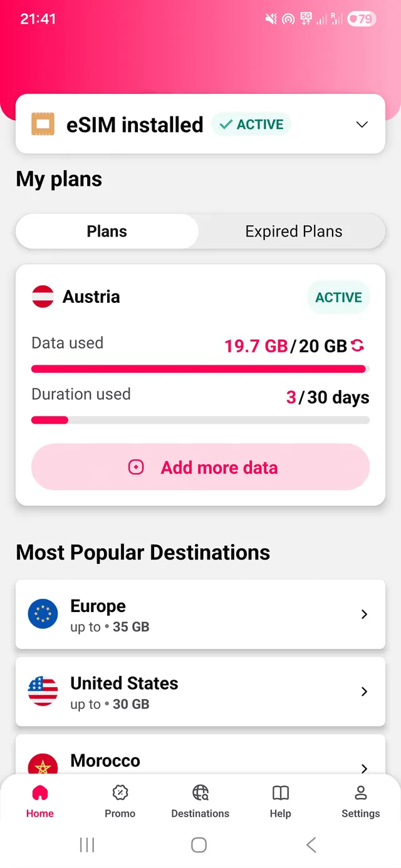Click the eSIM chip icon
This screenshot has width=401, height=868.
click(x=43, y=124)
